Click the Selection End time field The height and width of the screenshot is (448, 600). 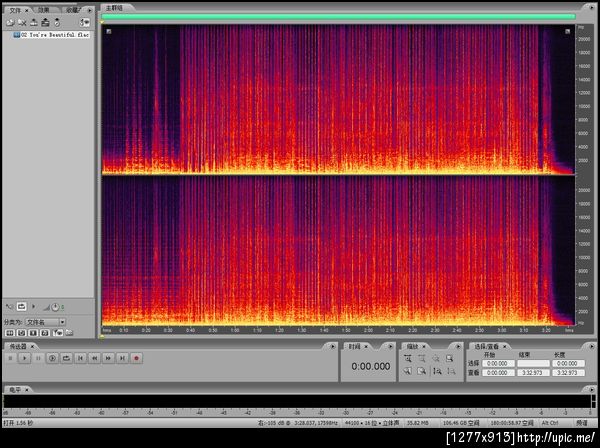(533, 363)
